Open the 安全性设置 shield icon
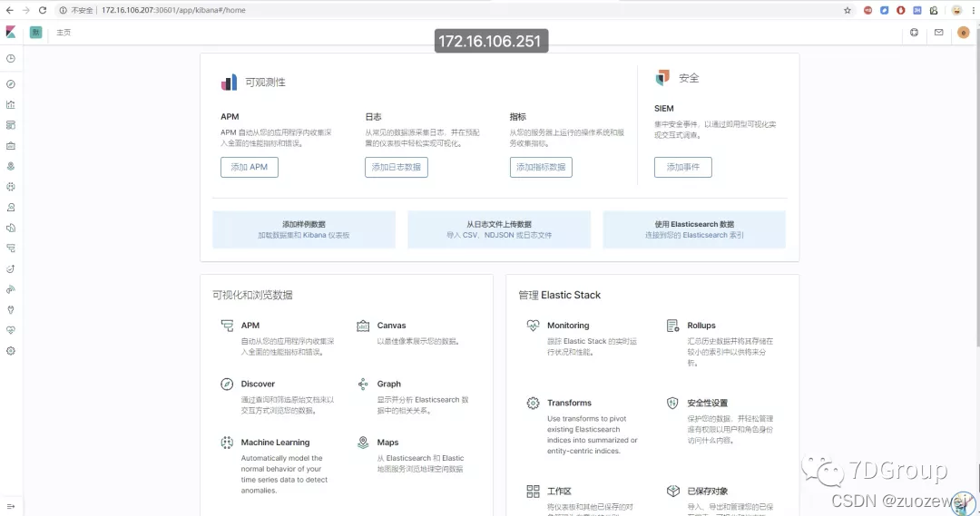Image resolution: width=980 pixels, height=516 pixels. click(x=673, y=403)
